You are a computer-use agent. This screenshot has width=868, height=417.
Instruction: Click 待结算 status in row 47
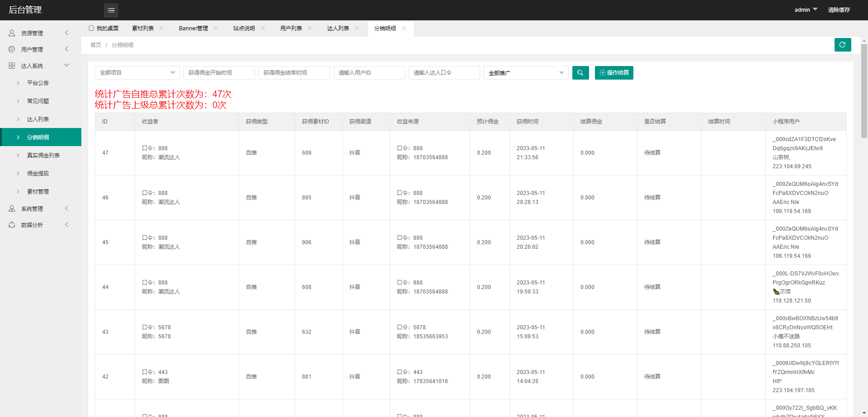pyautogui.click(x=652, y=153)
